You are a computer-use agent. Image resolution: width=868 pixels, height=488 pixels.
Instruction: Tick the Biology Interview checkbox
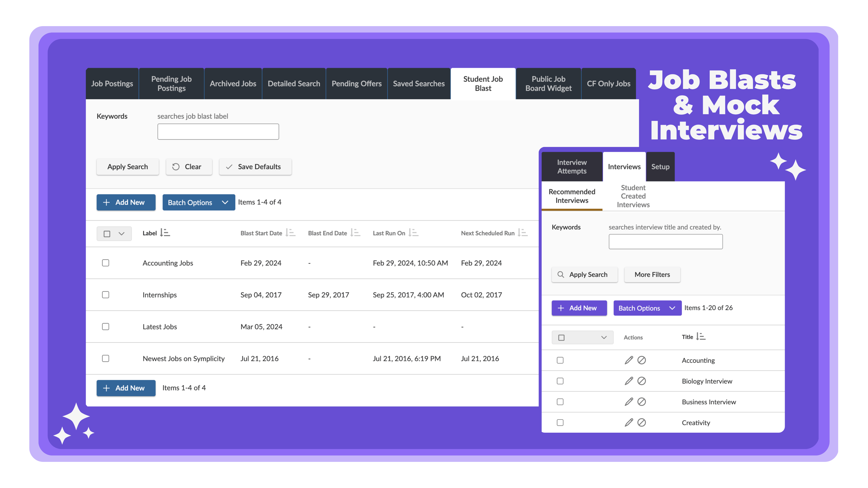point(560,381)
